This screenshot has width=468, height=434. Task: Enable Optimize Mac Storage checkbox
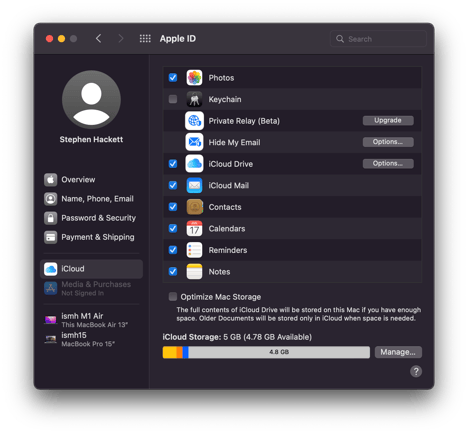point(173,296)
